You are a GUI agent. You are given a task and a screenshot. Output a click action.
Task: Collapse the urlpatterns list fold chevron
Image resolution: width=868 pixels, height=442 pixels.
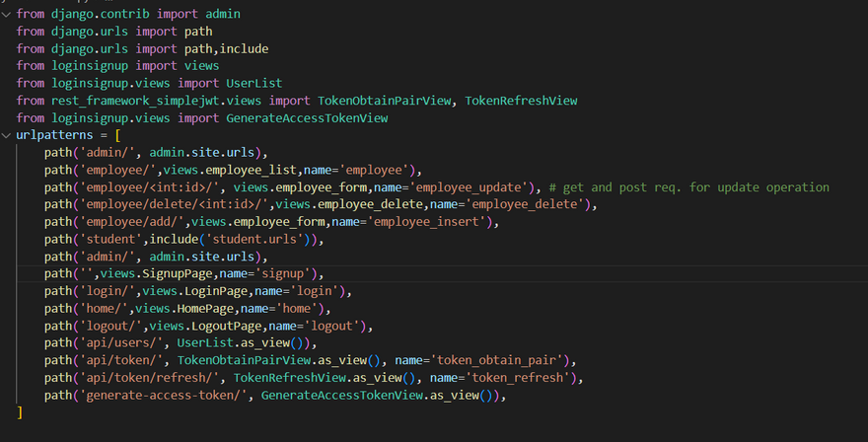pos(6,135)
